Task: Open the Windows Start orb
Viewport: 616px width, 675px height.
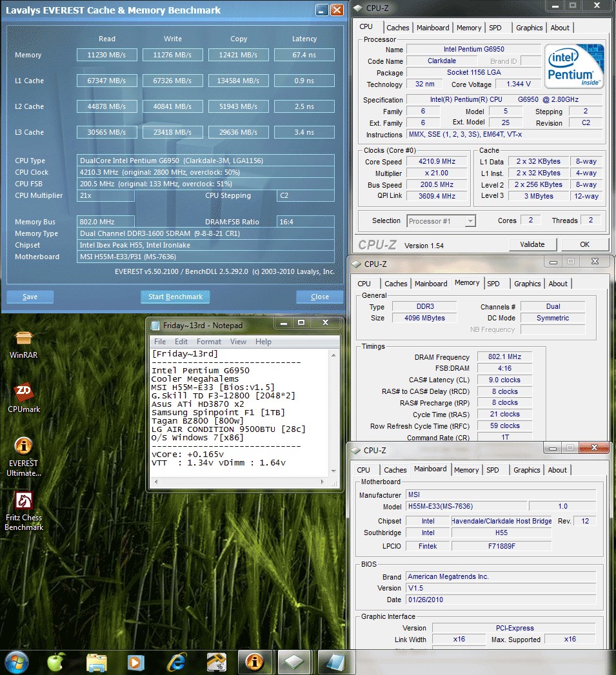Action: click(16, 662)
